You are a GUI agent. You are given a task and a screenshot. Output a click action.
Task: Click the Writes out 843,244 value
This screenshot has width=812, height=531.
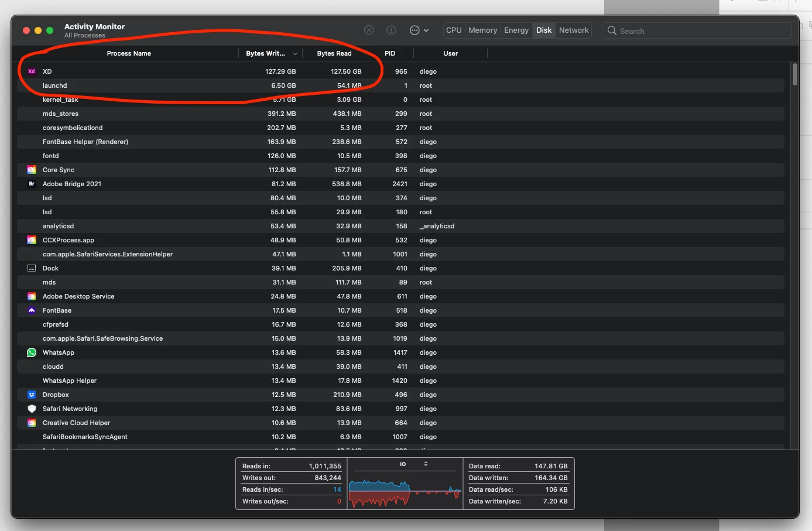pyautogui.click(x=328, y=478)
